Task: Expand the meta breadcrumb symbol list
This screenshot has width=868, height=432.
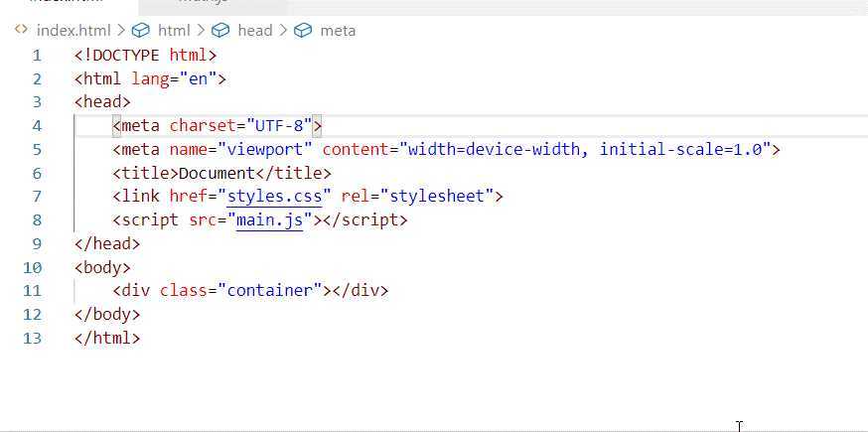Action: click(x=338, y=31)
